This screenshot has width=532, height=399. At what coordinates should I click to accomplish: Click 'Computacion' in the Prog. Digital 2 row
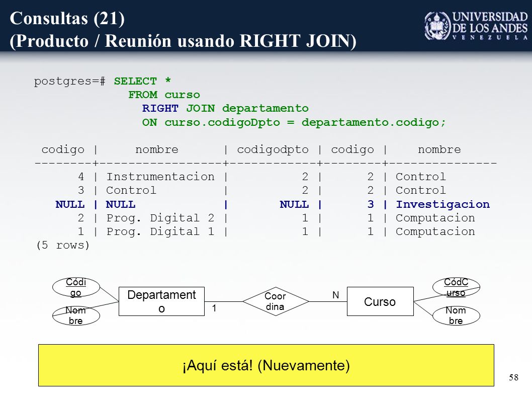coord(435,218)
